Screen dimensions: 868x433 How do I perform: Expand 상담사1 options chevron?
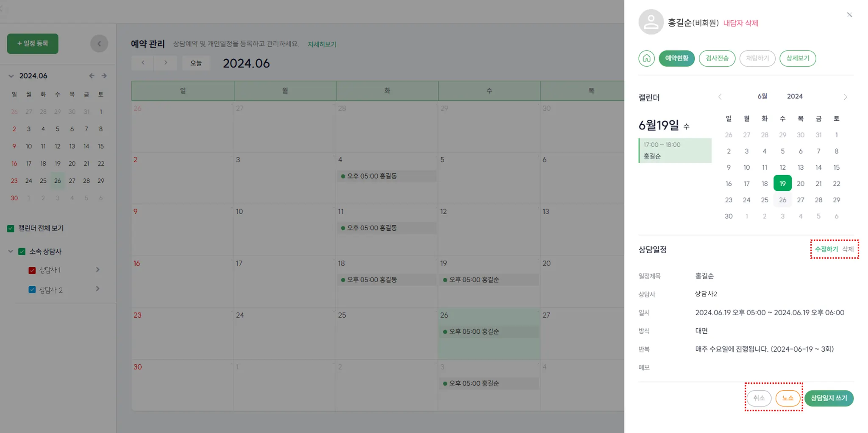pos(98,270)
